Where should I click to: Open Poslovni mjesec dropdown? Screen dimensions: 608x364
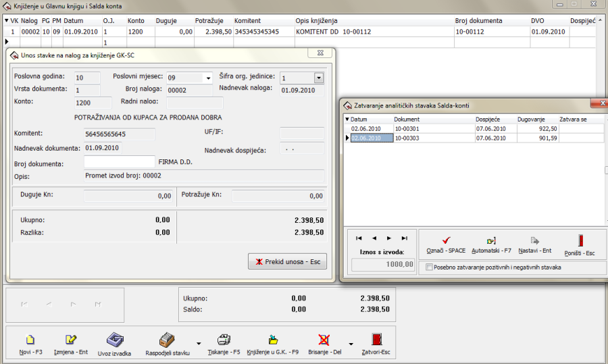208,78
